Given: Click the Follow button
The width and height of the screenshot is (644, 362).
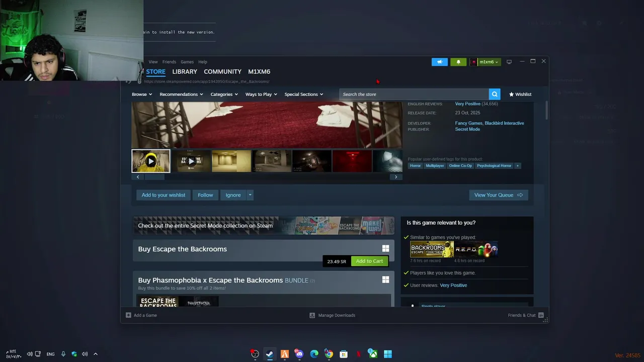Looking at the screenshot, I should coord(205,195).
